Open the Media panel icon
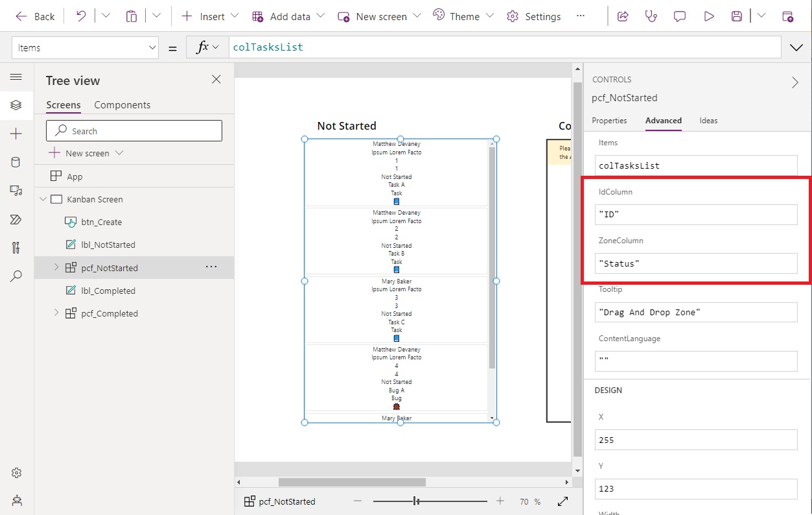Viewport: 812px width, 515px height. click(x=16, y=190)
